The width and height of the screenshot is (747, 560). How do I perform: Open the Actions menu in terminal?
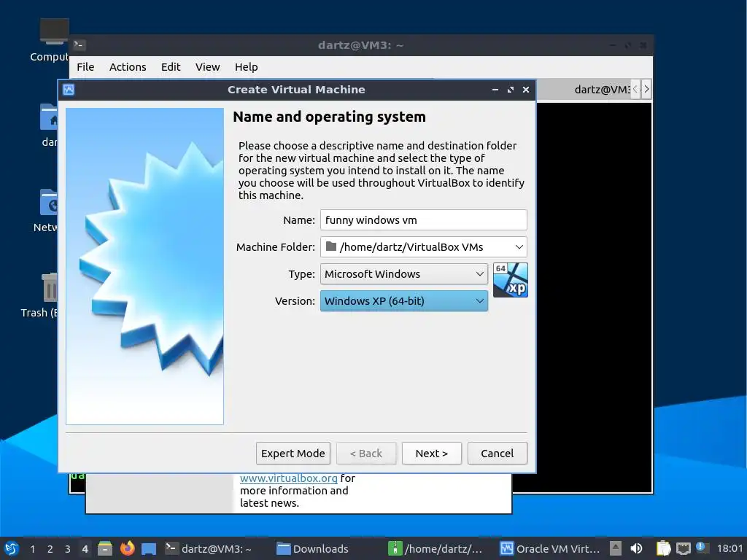(x=128, y=66)
